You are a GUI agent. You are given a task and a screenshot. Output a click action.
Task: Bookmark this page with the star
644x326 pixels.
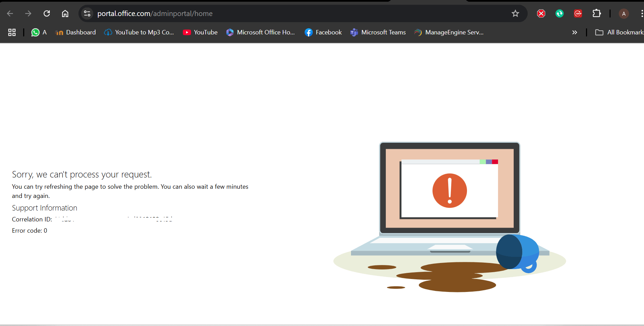[515, 14]
